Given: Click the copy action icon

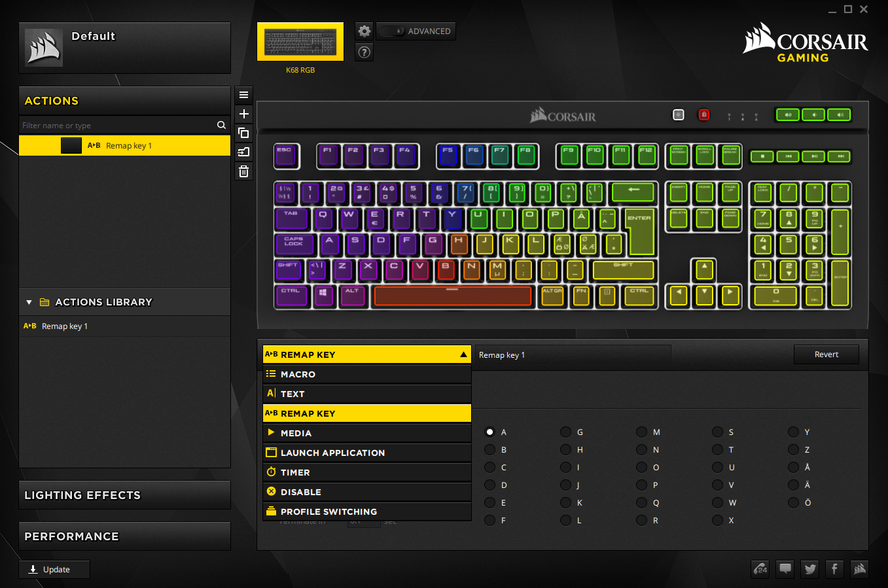Looking at the screenshot, I should point(243,133).
